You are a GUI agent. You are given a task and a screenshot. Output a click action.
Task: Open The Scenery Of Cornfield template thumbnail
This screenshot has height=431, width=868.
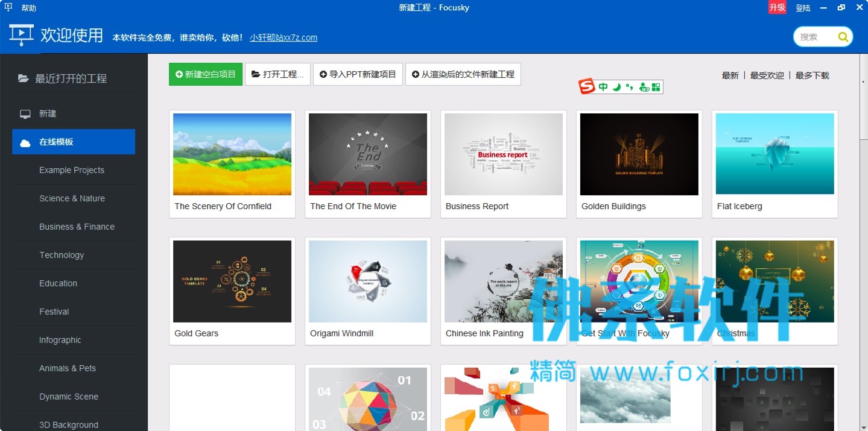pyautogui.click(x=232, y=154)
